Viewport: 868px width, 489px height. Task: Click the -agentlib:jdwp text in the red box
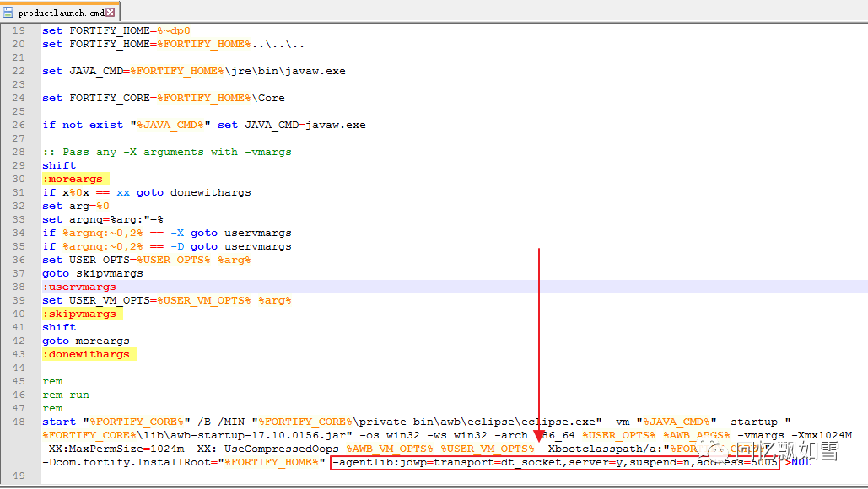[x=380, y=462]
